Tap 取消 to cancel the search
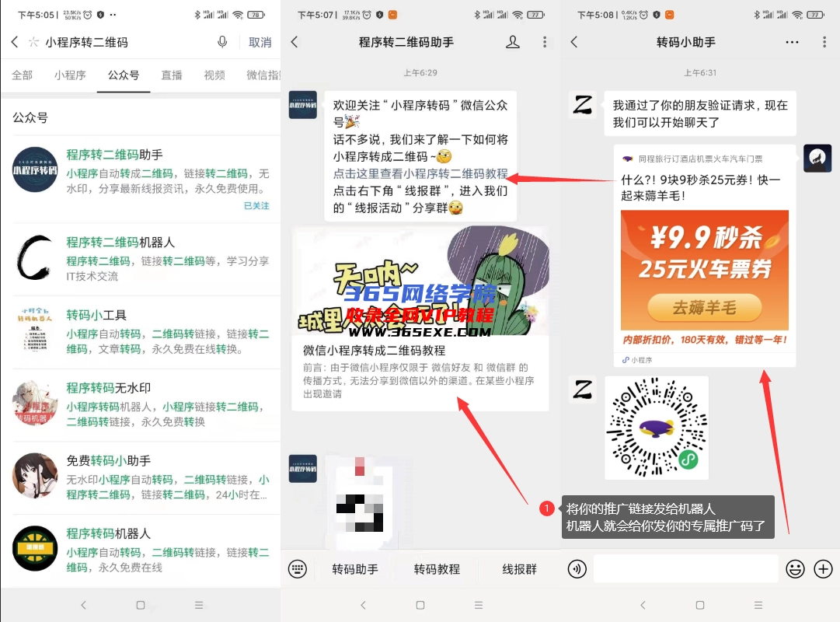 point(260,43)
